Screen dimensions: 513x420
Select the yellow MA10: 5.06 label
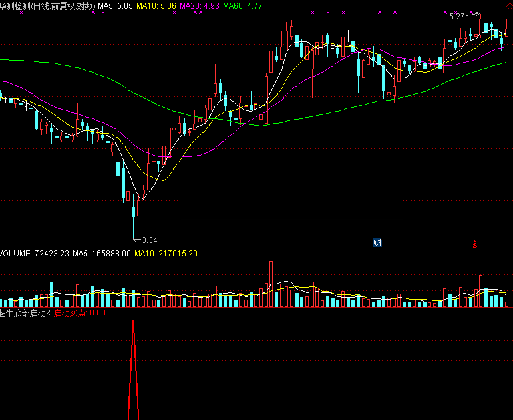[x=156, y=6]
